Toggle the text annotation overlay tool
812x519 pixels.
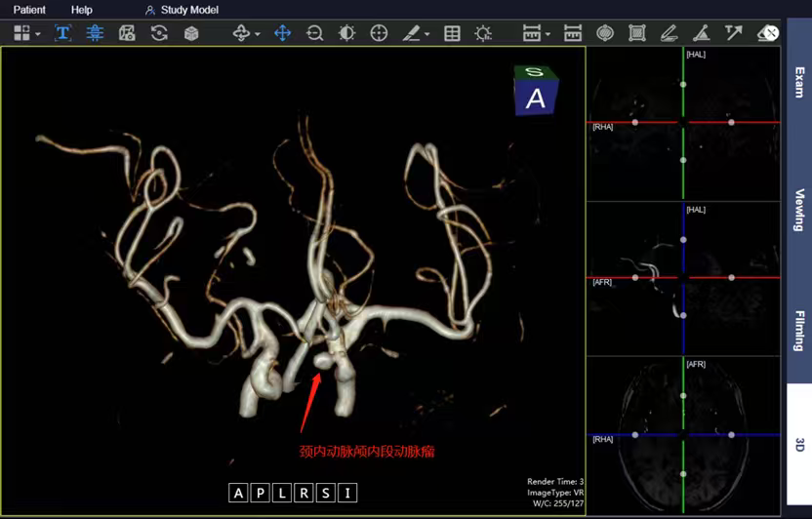click(x=62, y=33)
